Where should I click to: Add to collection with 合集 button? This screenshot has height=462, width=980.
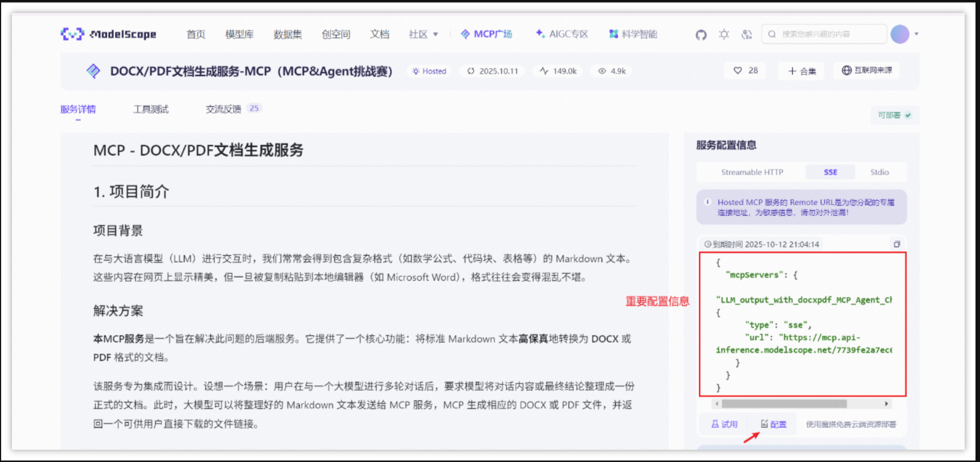point(802,71)
